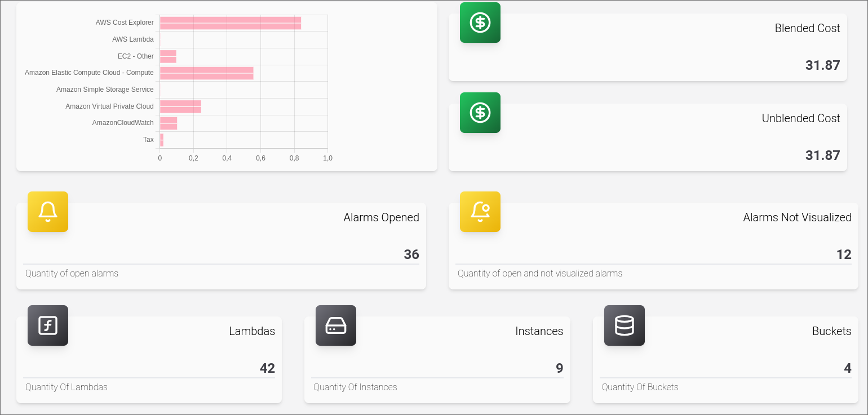The height and width of the screenshot is (415, 868).
Task: Click the Instances card title
Action: click(x=539, y=331)
